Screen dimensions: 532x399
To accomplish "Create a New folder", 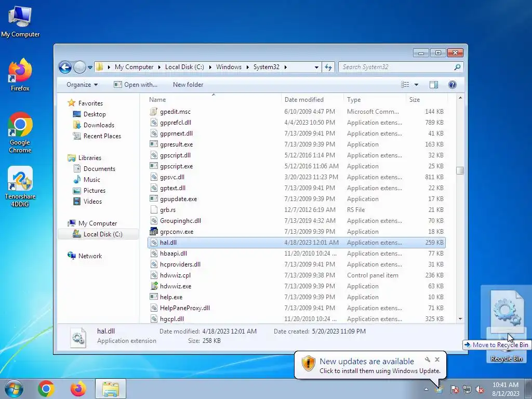I will 188,85.
